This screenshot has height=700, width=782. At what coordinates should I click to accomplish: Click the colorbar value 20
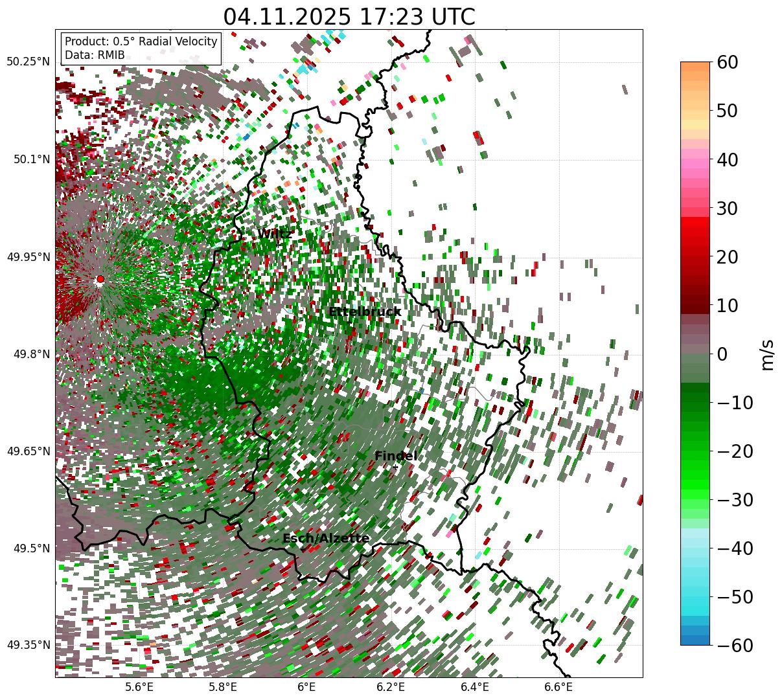(726, 257)
